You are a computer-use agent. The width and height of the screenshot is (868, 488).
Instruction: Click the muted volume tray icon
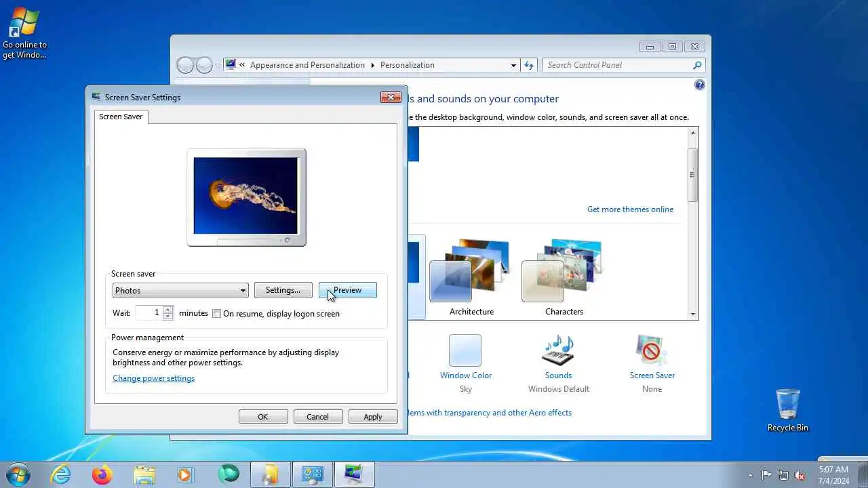point(800,475)
